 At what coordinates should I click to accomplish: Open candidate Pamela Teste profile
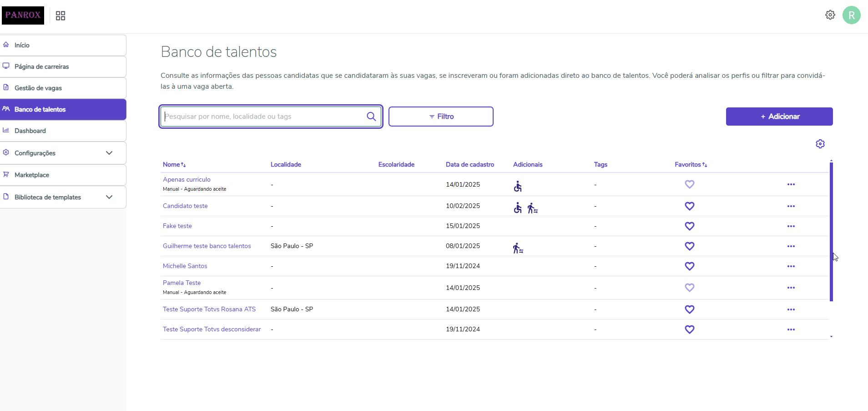182,283
